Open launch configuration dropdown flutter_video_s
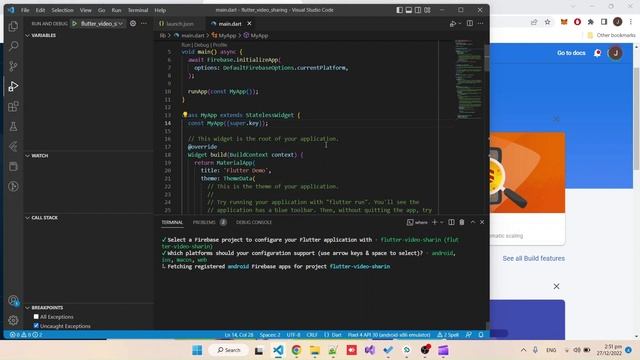Viewport: 640px width, 360px height. pos(102,24)
